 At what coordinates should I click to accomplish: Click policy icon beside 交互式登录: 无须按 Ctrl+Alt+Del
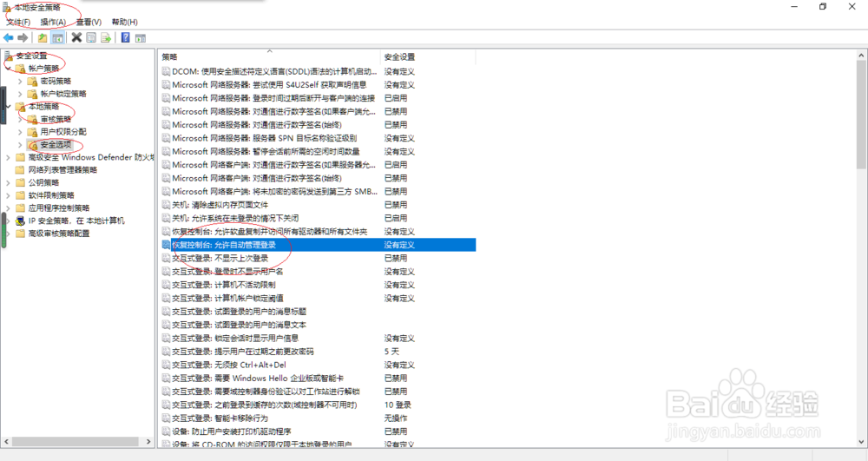coord(166,365)
